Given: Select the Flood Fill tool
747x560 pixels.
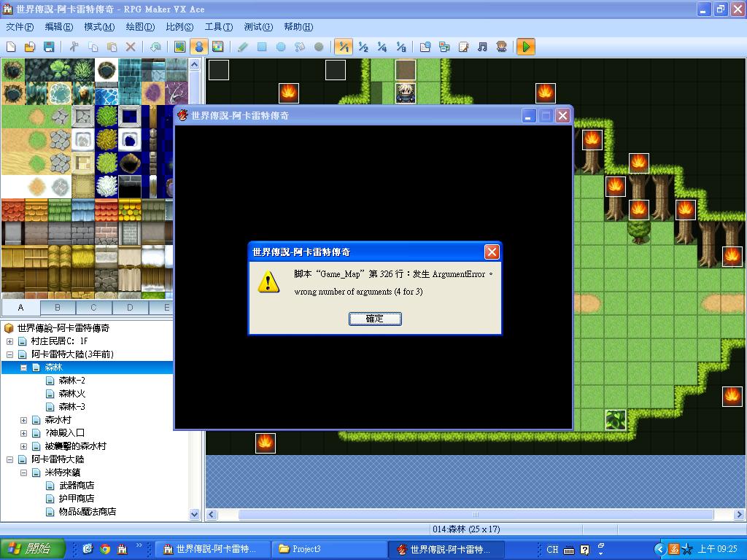Looking at the screenshot, I should [x=300, y=47].
